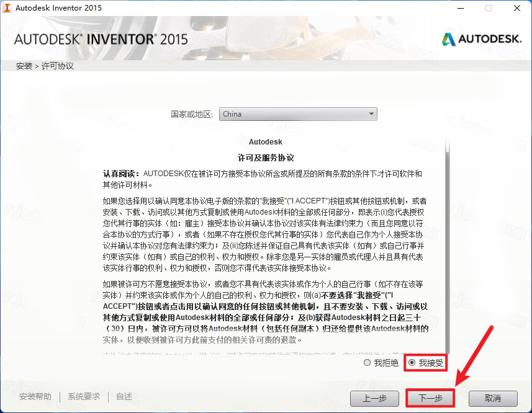Screen dimensions: 532x413
Task: Click the license agreement scrollbar thumb
Action: click(448, 146)
